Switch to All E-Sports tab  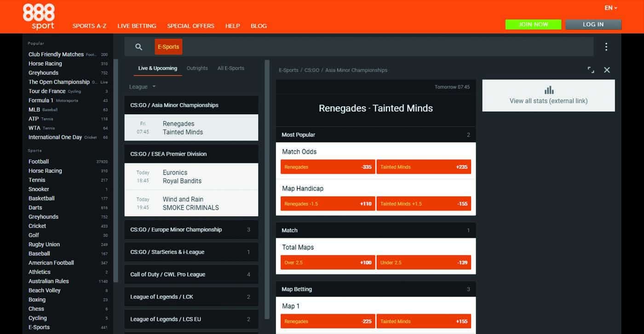click(x=231, y=68)
